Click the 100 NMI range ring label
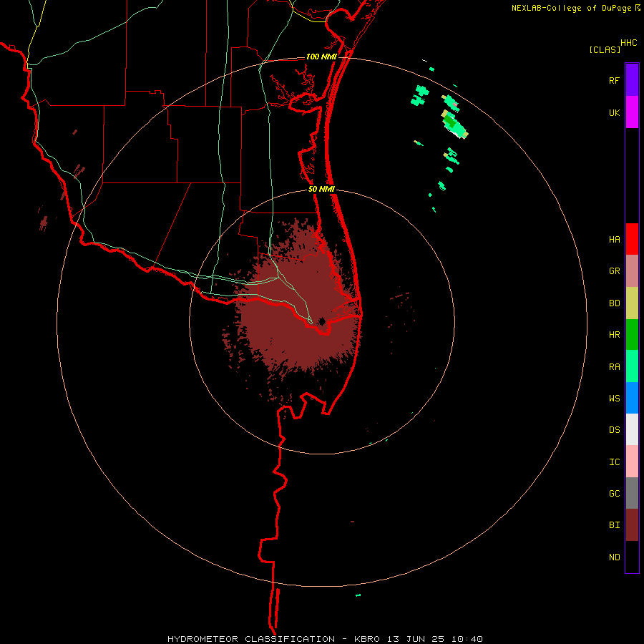This screenshot has height=644, width=644. [x=321, y=57]
